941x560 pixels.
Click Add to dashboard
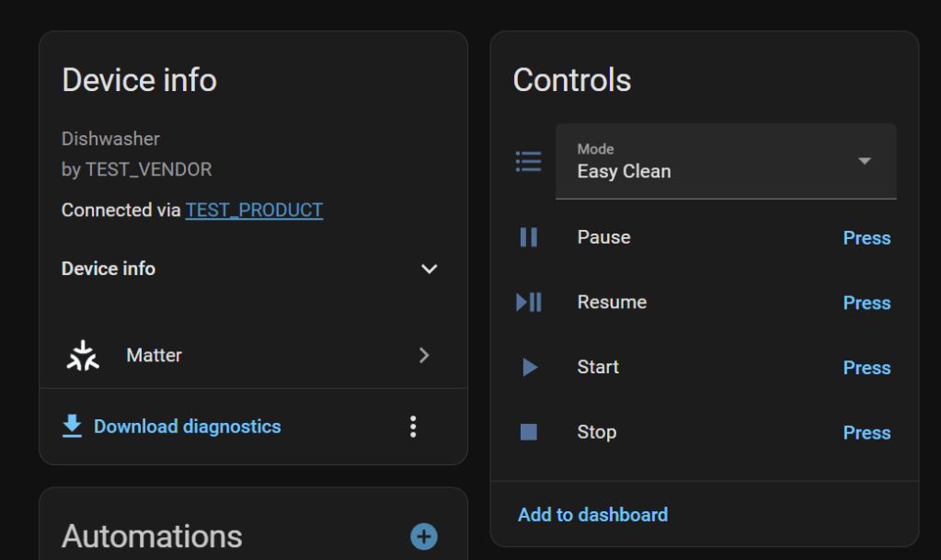click(592, 515)
